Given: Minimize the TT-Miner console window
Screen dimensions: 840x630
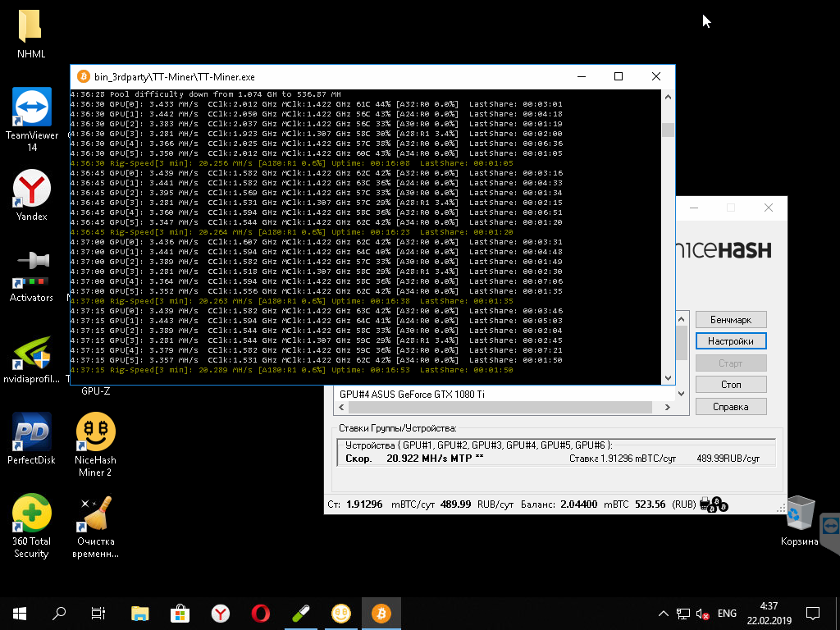Looking at the screenshot, I should pos(582,76).
